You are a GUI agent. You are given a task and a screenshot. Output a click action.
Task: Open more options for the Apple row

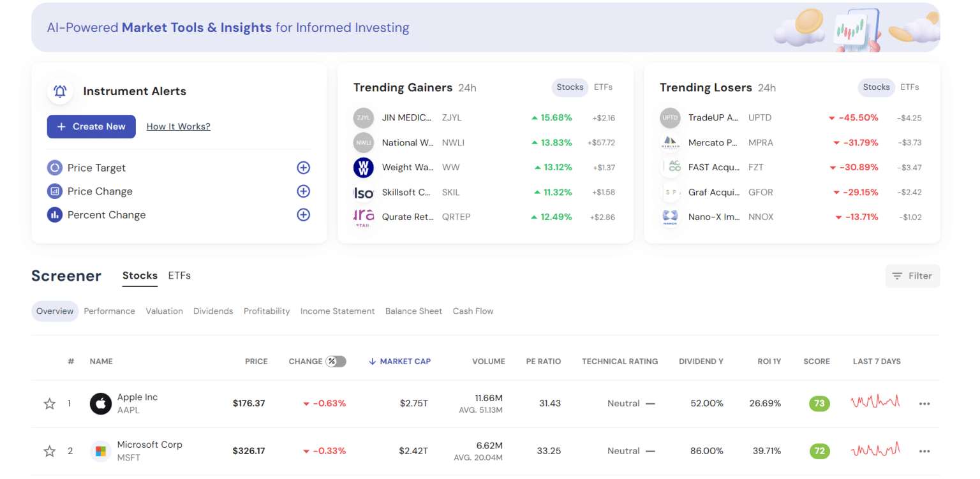point(924,404)
